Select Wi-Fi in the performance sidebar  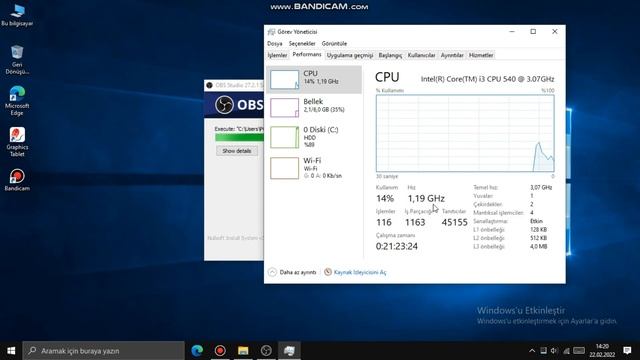[314, 168]
